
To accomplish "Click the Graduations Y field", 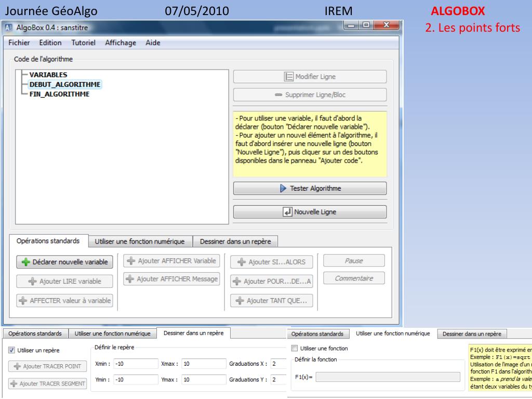I will click(278, 380).
